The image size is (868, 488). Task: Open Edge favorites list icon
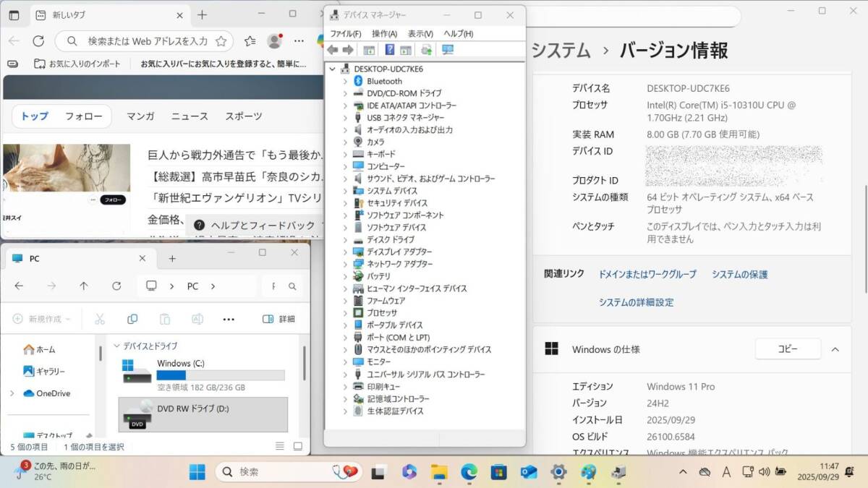tap(250, 41)
